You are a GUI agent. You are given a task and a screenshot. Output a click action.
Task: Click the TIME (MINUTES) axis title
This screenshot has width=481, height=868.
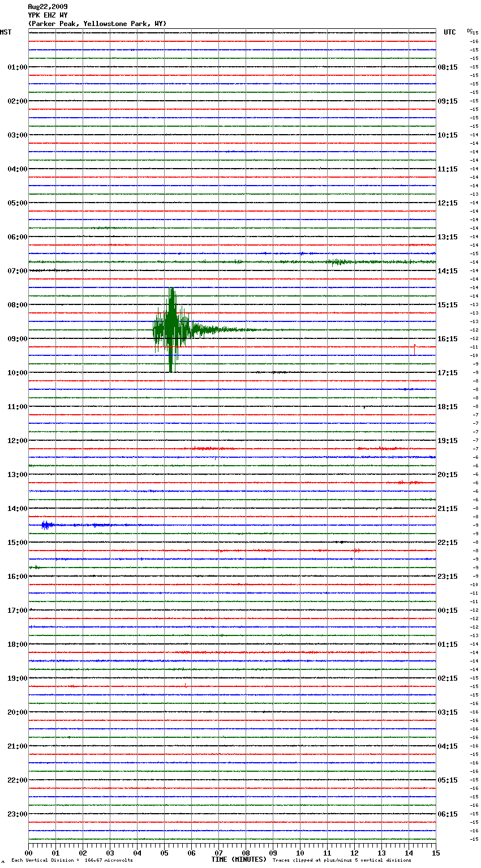tap(239, 860)
